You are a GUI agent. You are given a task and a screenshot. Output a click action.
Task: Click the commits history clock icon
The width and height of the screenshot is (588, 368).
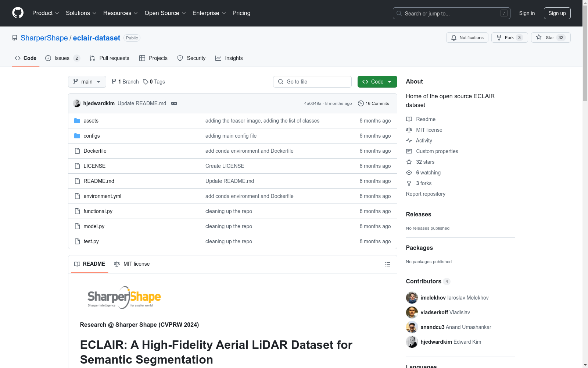point(361,103)
